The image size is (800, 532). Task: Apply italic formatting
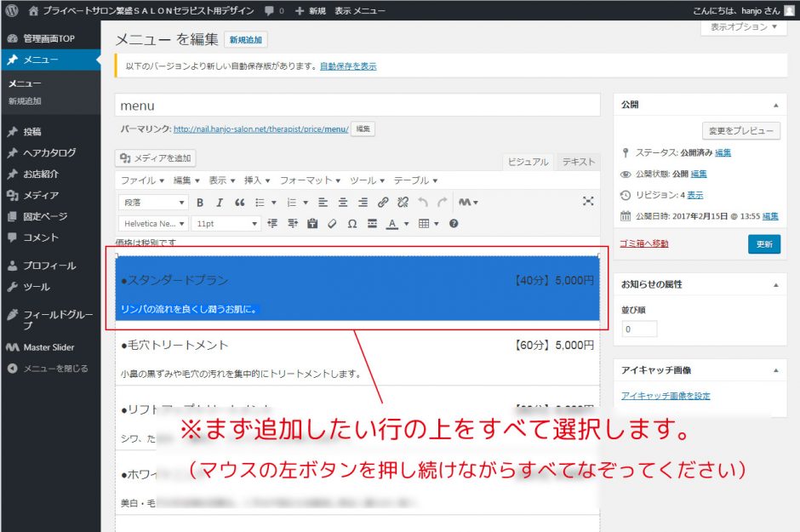(219, 203)
